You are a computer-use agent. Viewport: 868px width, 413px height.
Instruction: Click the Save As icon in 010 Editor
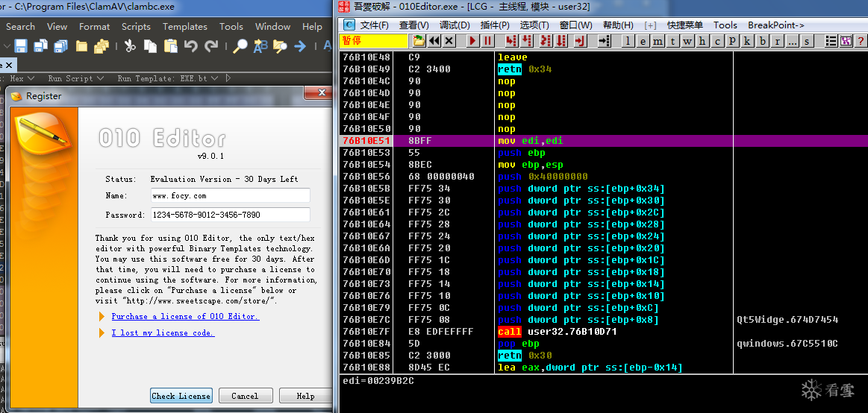pos(40,46)
